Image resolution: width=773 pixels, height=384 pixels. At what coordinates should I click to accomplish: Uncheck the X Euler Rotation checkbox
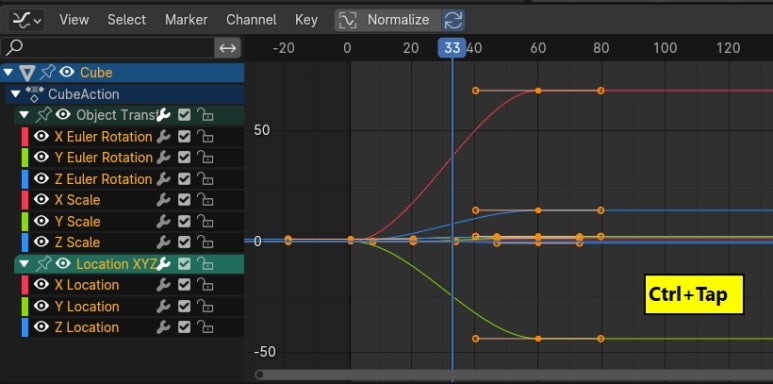click(184, 137)
